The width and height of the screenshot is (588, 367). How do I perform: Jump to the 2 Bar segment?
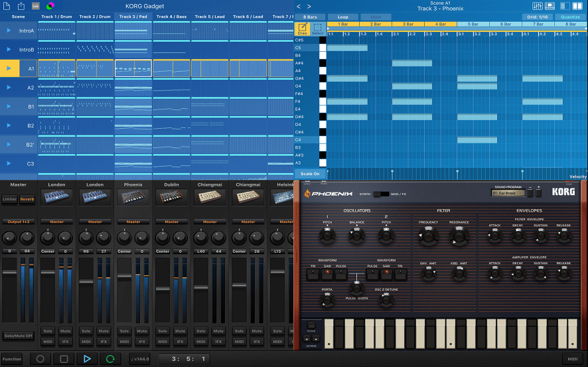(376, 24)
